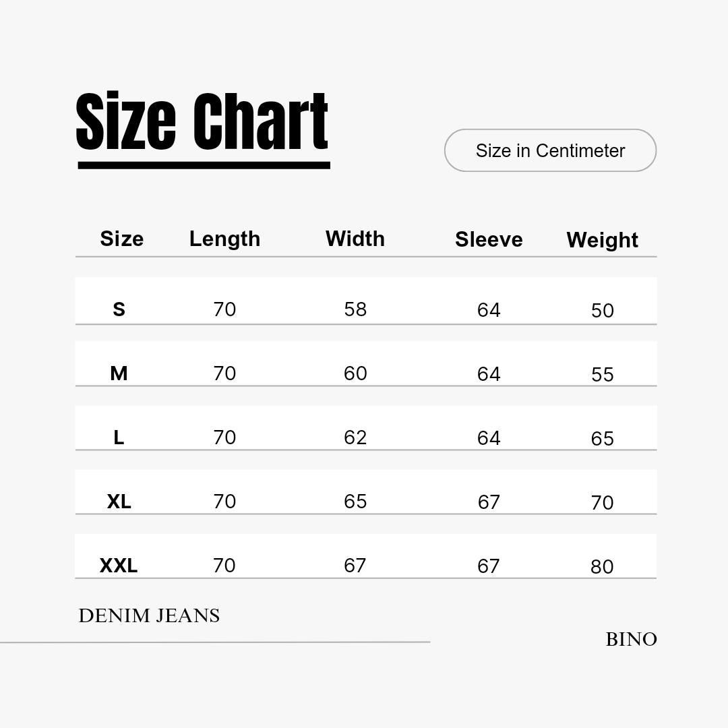This screenshot has height=728, width=728.
Task: Click the BINO brand name
Action: (x=631, y=639)
